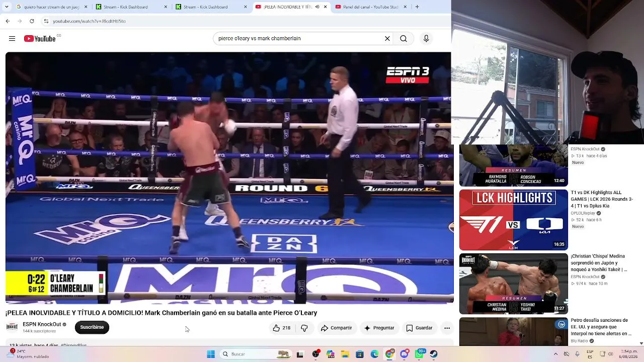Mute the playing YouTube tab audio
This screenshot has width=644, height=362.
[317, 7]
